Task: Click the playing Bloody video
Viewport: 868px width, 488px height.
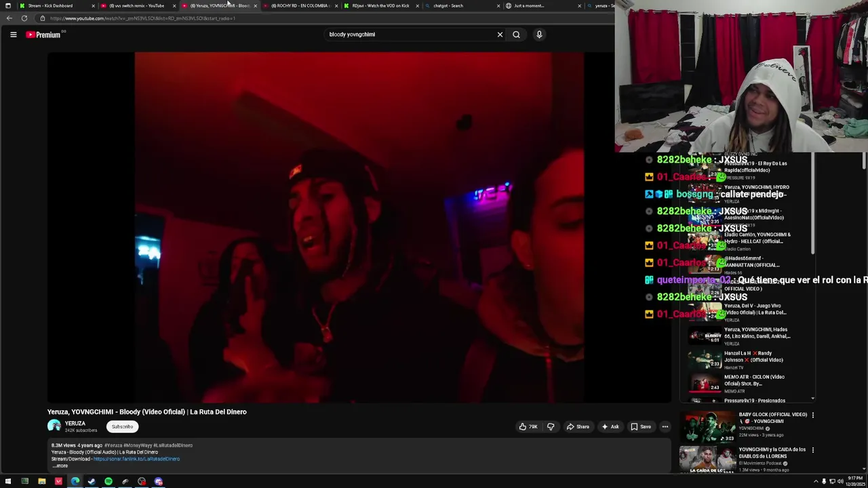Action: point(359,227)
